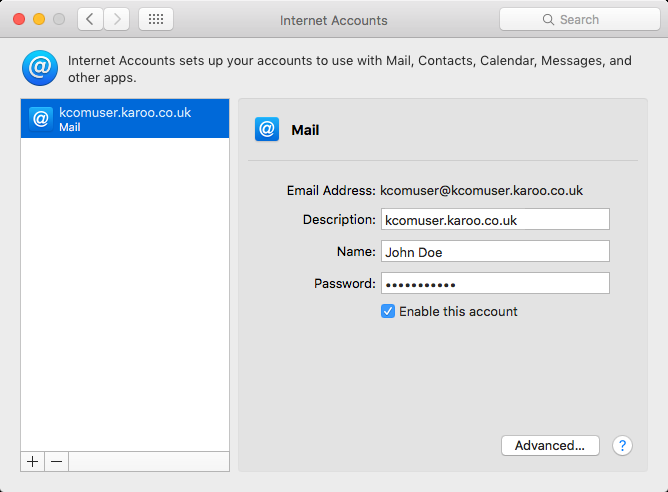Toggle the Enable this account checkbox

(388, 311)
